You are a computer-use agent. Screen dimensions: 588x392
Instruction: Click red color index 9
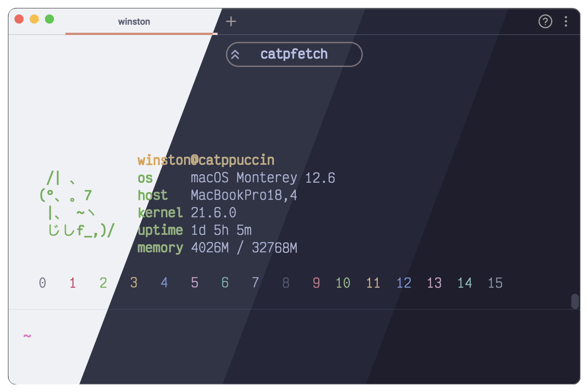316,283
